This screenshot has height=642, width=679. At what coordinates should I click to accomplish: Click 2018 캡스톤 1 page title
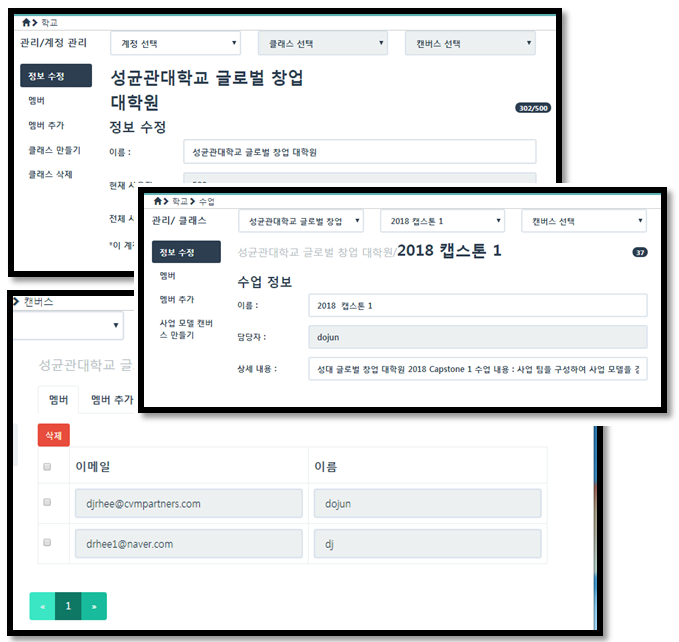449,251
